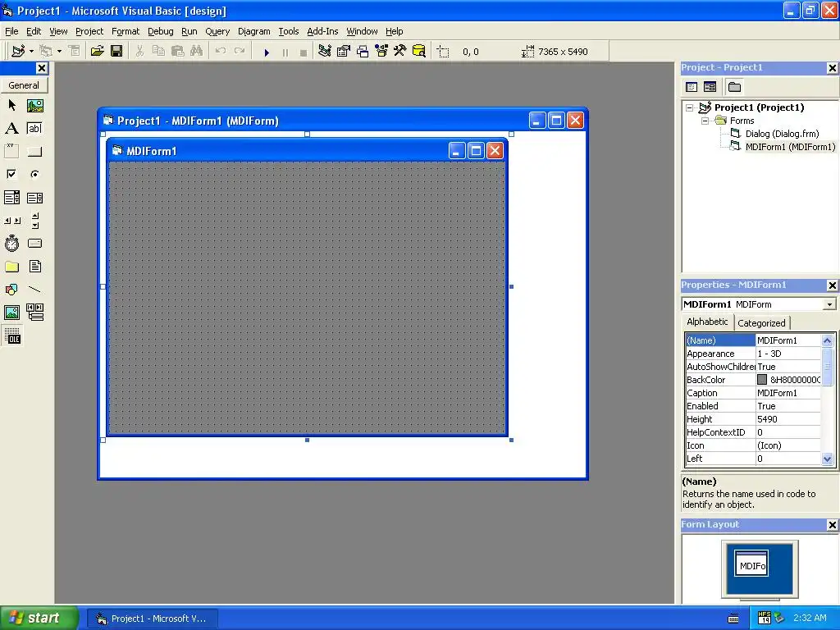
Task: Click the Form Layout Window toolbar icon
Action: click(362, 51)
